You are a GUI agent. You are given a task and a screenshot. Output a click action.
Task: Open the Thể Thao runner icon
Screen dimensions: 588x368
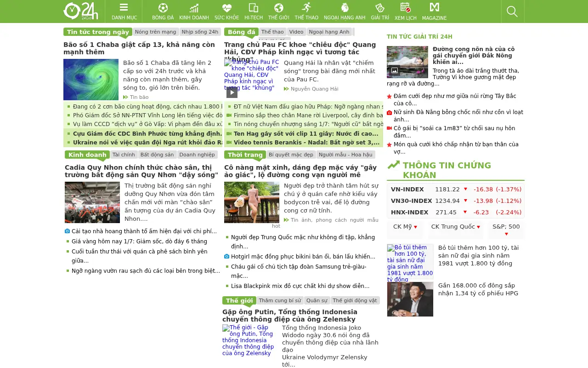pos(306,7)
